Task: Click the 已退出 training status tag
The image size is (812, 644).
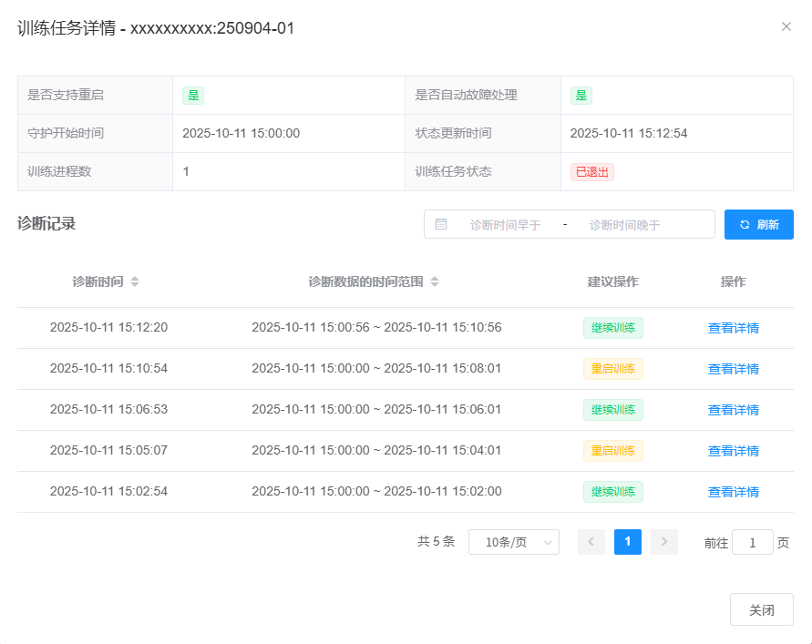Action: point(591,172)
